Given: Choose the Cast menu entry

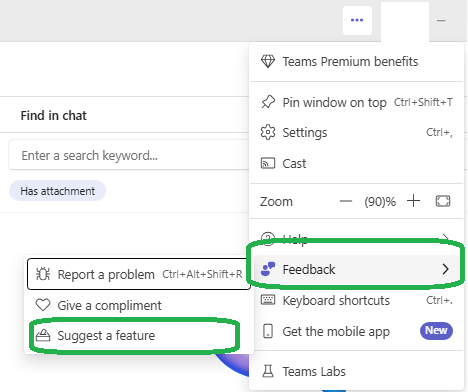Looking at the screenshot, I should click(356, 164).
